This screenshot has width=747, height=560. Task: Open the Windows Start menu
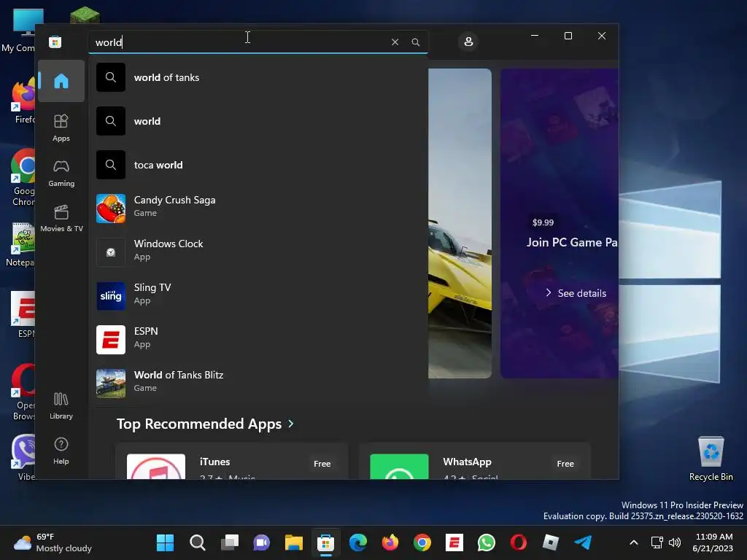(166, 542)
